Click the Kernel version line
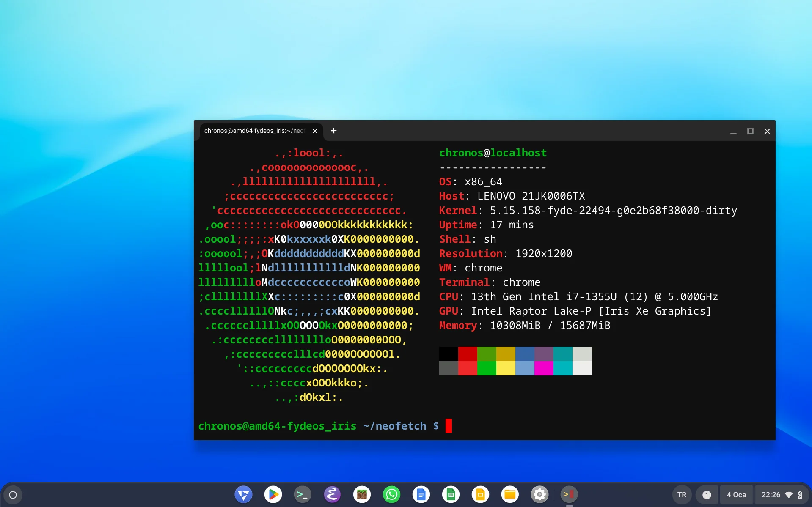This screenshot has width=812, height=507. point(588,211)
